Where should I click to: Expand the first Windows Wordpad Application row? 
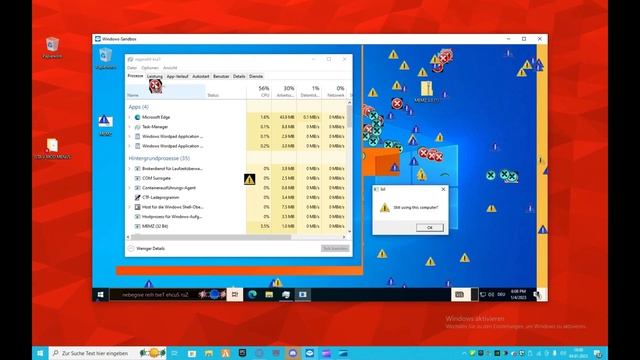tap(130, 136)
